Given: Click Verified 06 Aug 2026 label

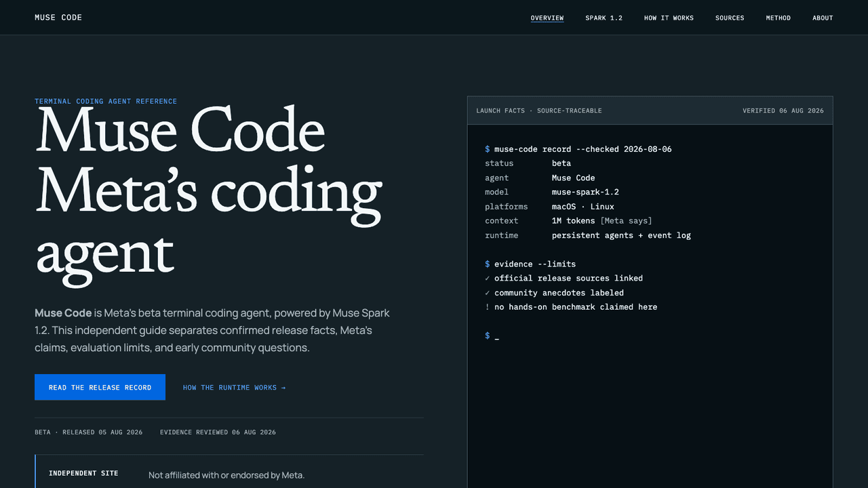Looking at the screenshot, I should tap(783, 110).
